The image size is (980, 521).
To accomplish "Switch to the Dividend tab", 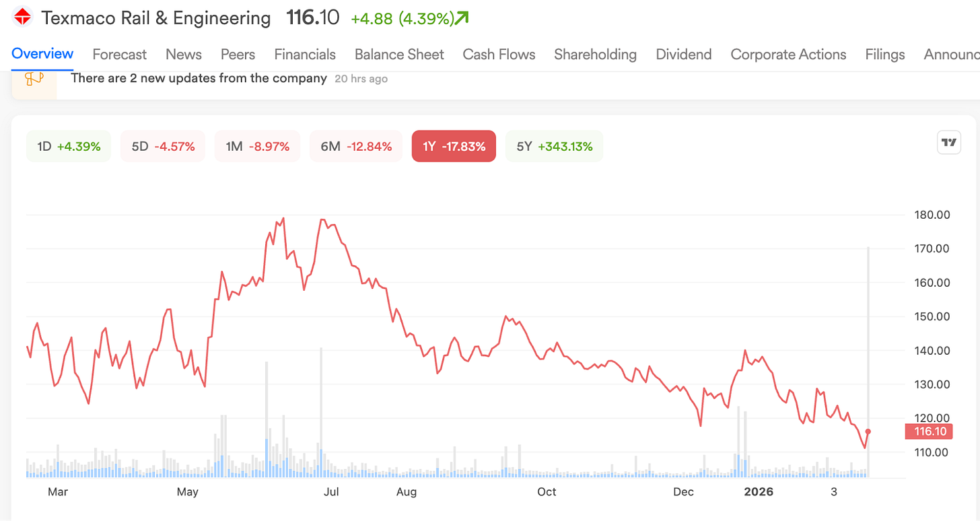I will click(683, 55).
